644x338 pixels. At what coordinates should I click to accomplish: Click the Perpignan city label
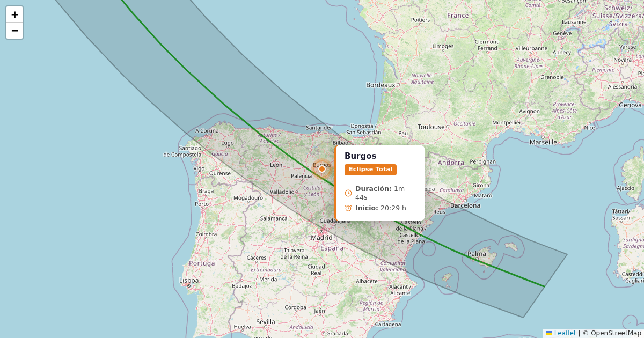tap(483, 161)
